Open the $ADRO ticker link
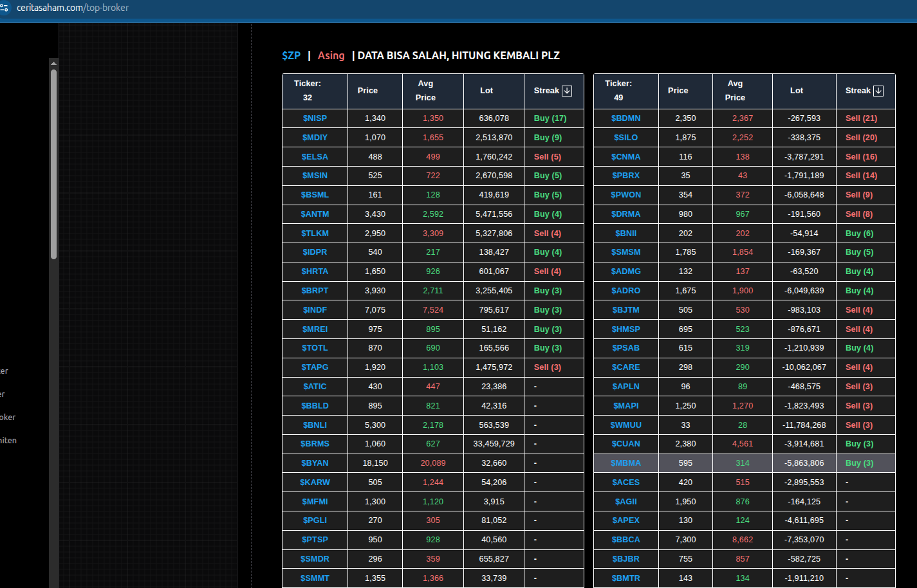This screenshot has width=917, height=588. point(626,291)
